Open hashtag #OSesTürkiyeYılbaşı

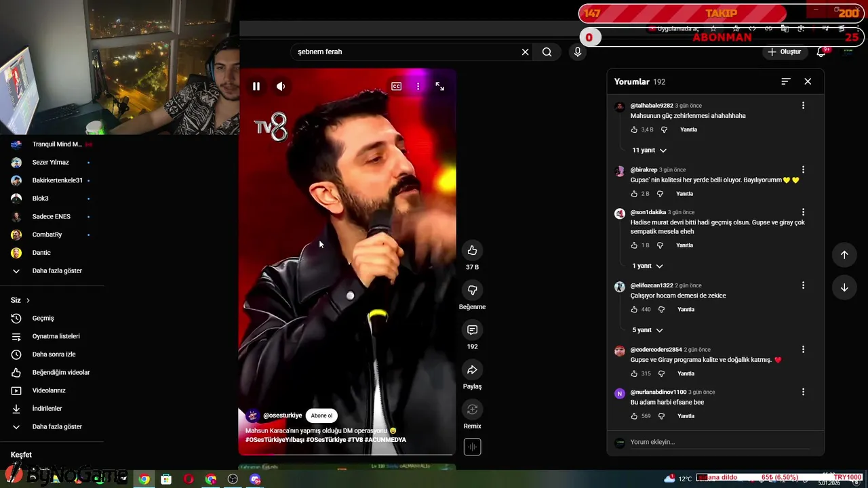point(275,440)
